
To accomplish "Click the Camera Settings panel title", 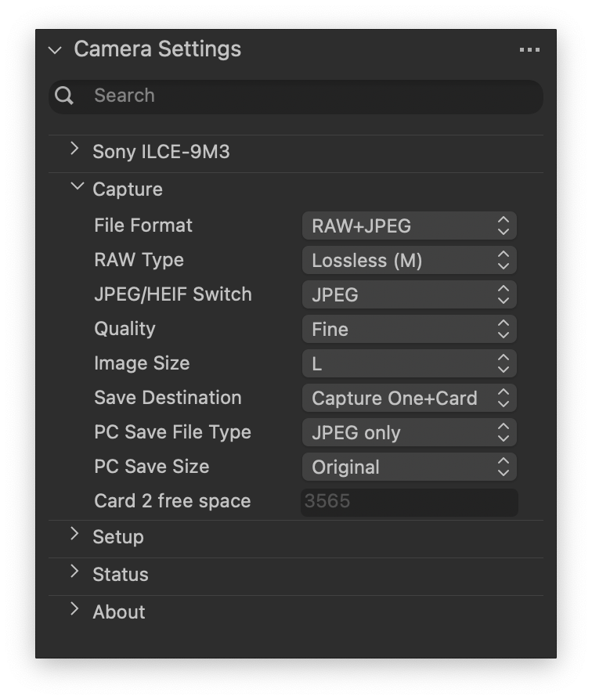I will click(x=157, y=49).
